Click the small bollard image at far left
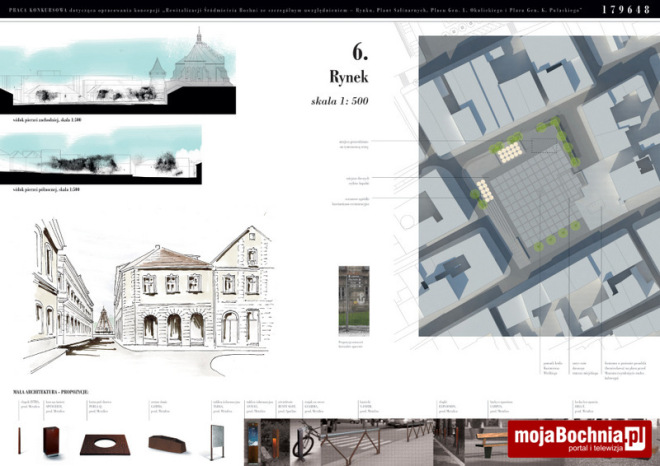This screenshot has height=466, width=660. point(20,441)
